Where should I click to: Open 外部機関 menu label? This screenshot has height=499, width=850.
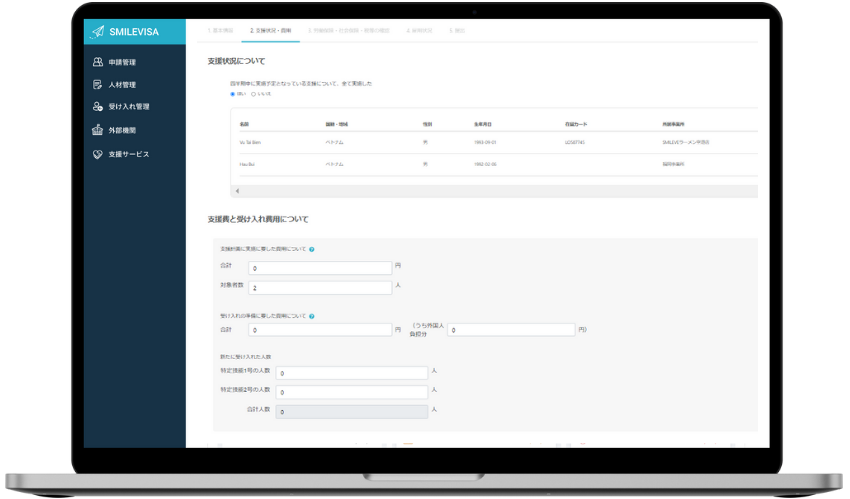pyautogui.click(x=122, y=130)
